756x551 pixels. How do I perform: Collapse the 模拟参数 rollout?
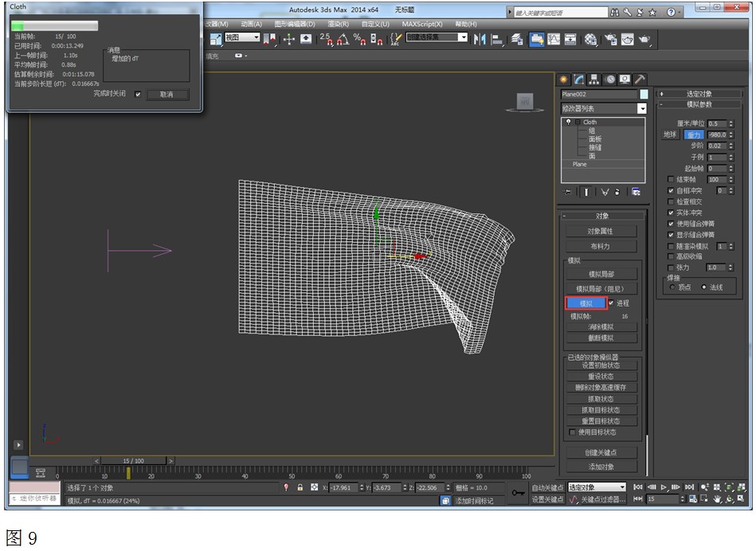pos(699,104)
